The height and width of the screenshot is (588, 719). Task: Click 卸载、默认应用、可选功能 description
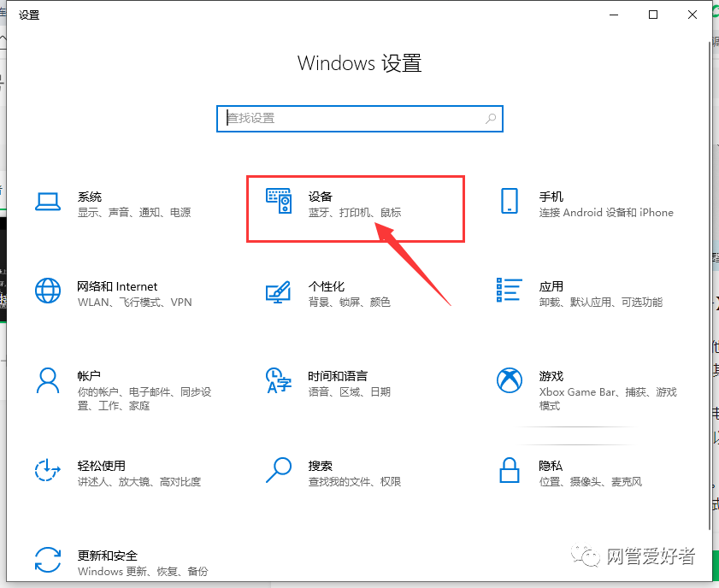click(x=601, y=302)
